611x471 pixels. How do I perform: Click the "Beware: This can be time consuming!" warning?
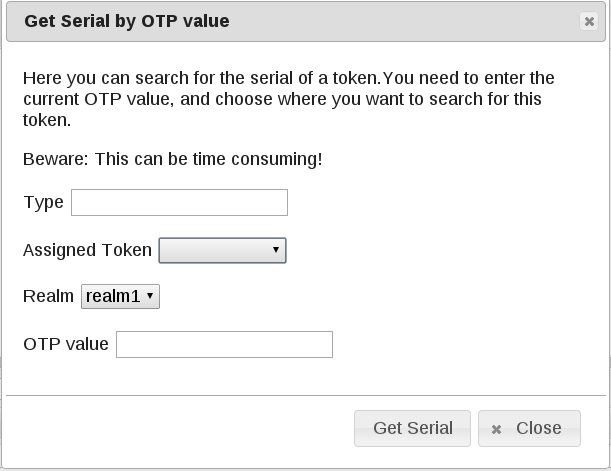[x=172, y=159]
